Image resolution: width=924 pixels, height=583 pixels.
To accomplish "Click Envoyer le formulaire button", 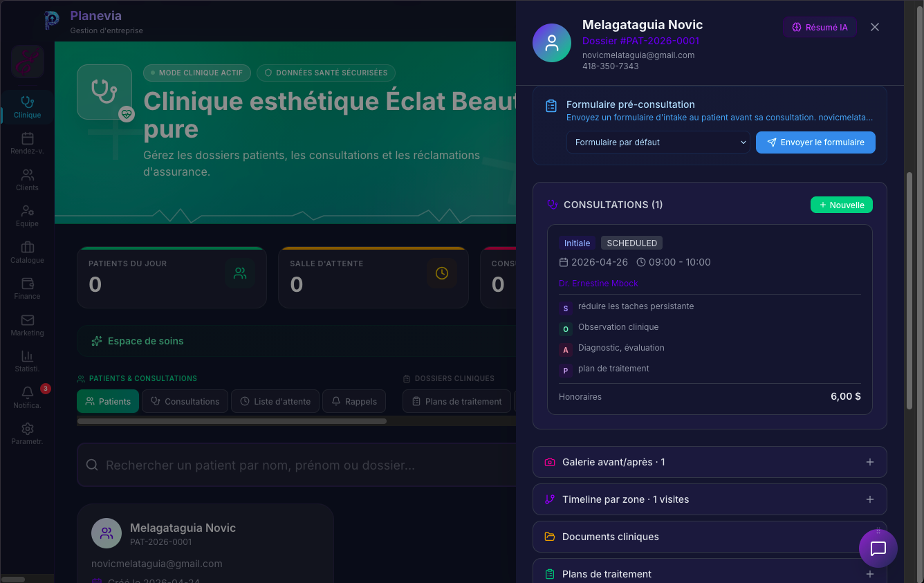I will pyautogui.click(x=815, y=142).
